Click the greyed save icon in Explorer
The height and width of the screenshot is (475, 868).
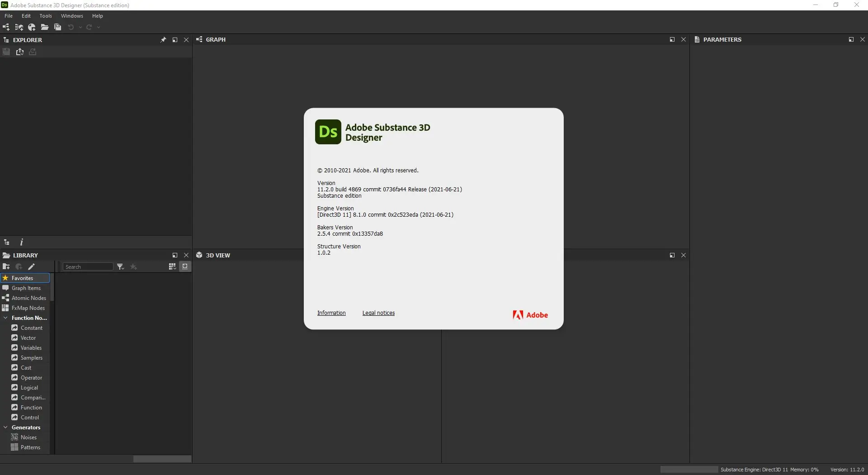pos(6,52)
